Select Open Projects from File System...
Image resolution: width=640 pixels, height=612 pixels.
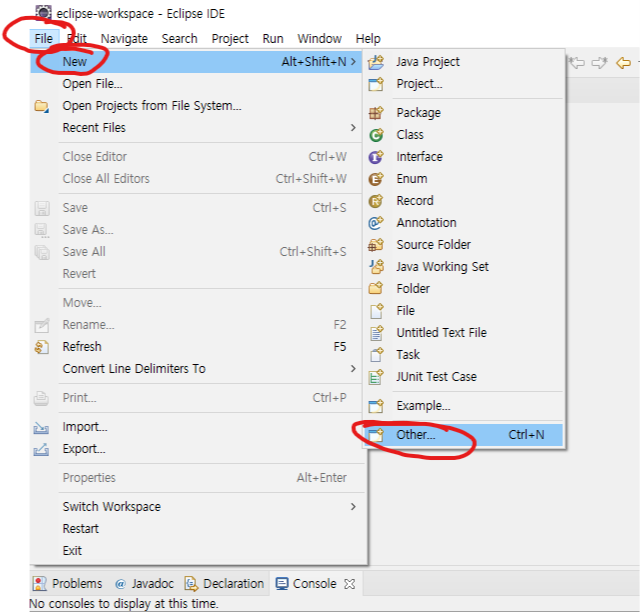196,106
